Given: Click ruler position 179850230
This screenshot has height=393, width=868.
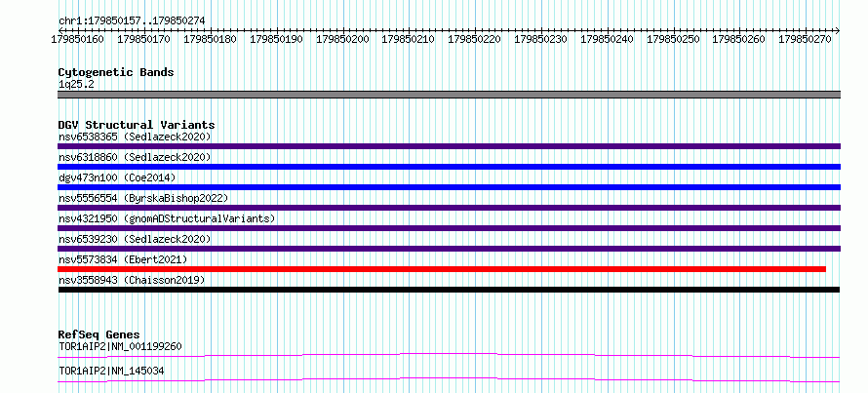Looking at the screenshot, I should 541,39.
